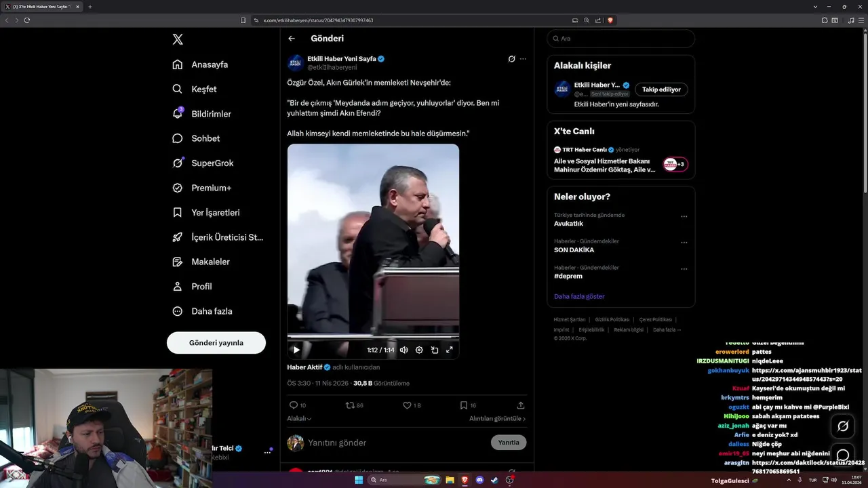Viewport: 868px width, 488px height.
Task: Open Etkili Haber Yeni Sayfa profile name
Action: (x=341, y=59)
